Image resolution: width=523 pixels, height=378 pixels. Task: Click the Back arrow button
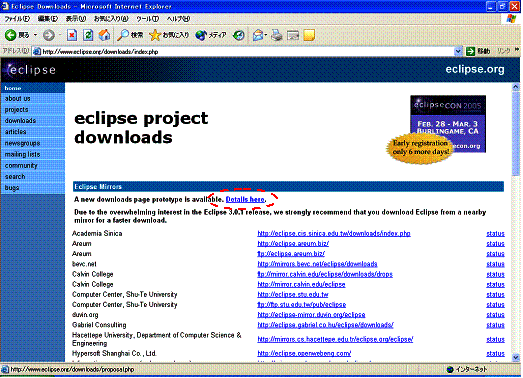click(x=11, y=35)
